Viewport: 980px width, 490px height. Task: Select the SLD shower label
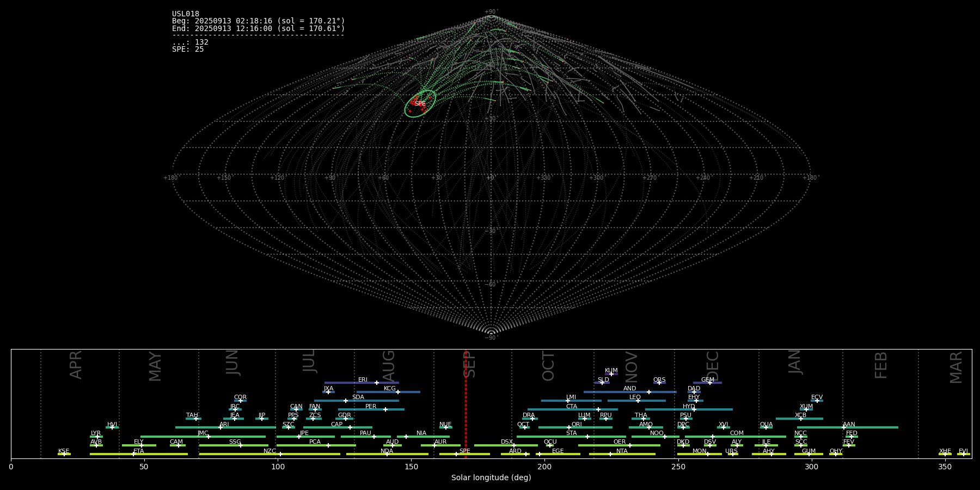coord(603,380)
